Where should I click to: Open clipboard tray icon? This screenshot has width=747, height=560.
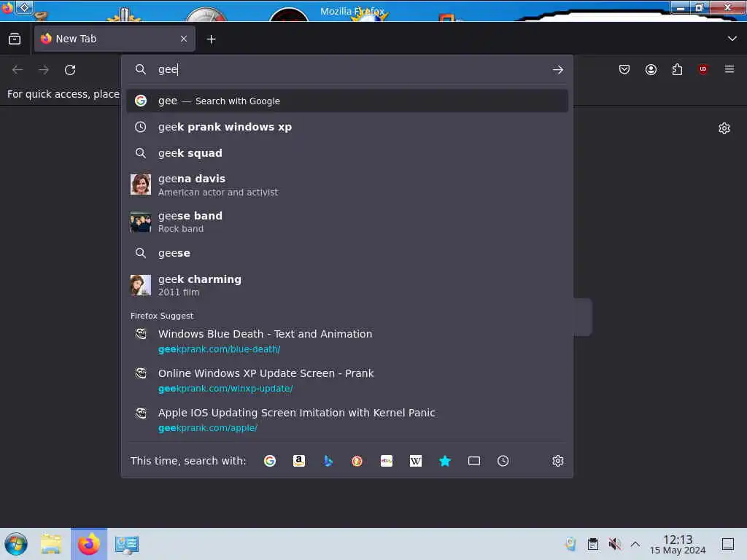click(x=592, y=544)
